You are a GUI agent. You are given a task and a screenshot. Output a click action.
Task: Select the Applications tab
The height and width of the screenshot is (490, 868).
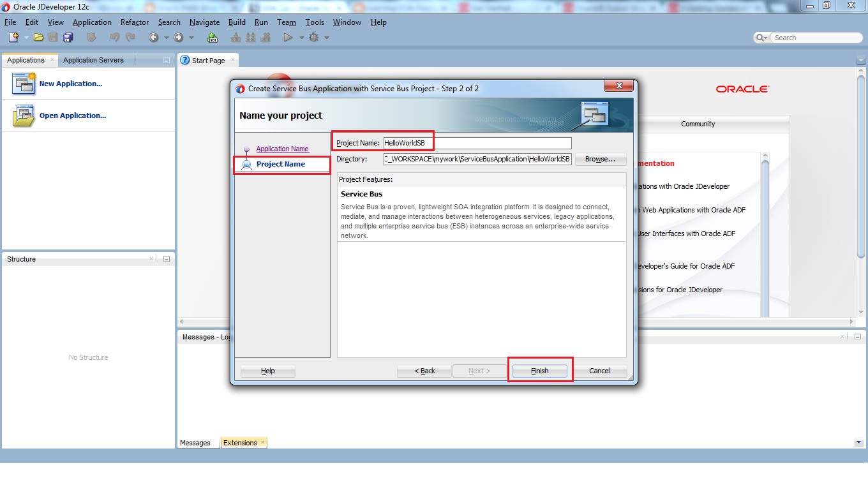[x=26, y=60]
